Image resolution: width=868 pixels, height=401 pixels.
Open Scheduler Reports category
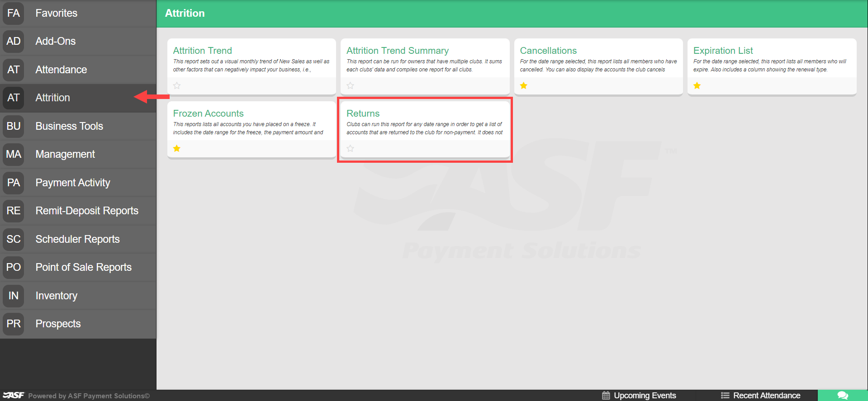(x=78, y=239)
